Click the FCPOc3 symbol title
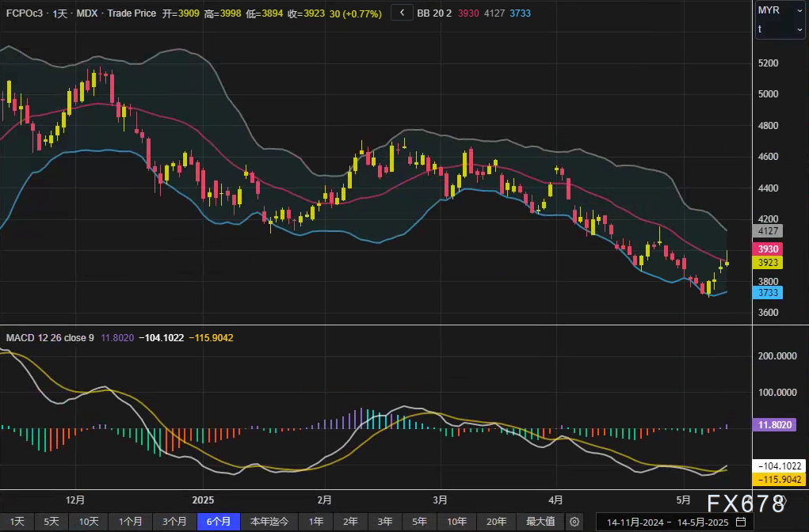The width and height of the screenshot is (809, 532). point(24,14)
